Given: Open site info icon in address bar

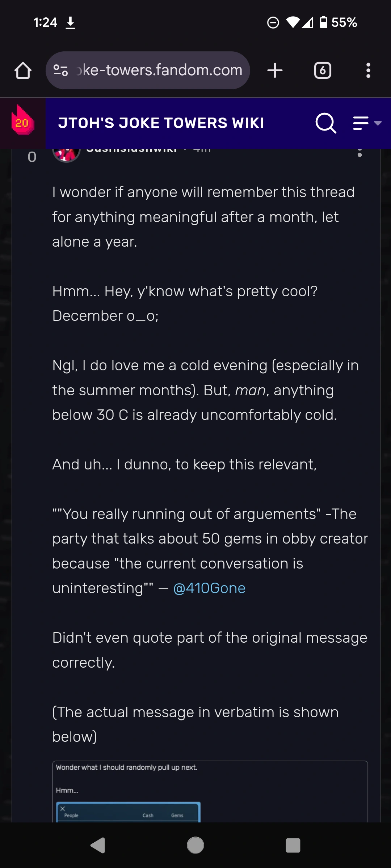Looking at the screenshot, I should pyautogui.click(x=60, y=70).
